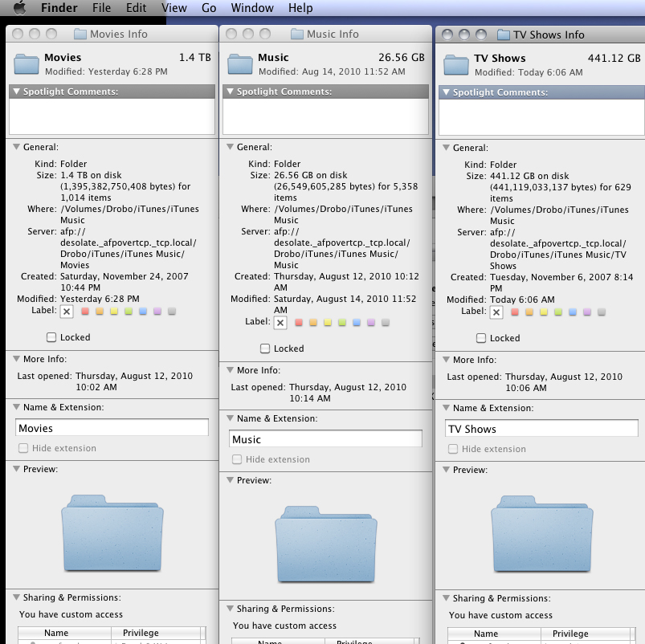Apply orange label in TV Shows Info

point(529,312)
